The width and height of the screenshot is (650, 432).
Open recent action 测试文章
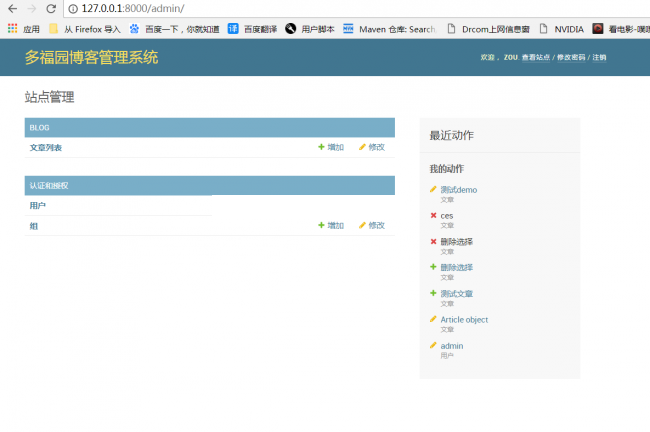point(456,294)
